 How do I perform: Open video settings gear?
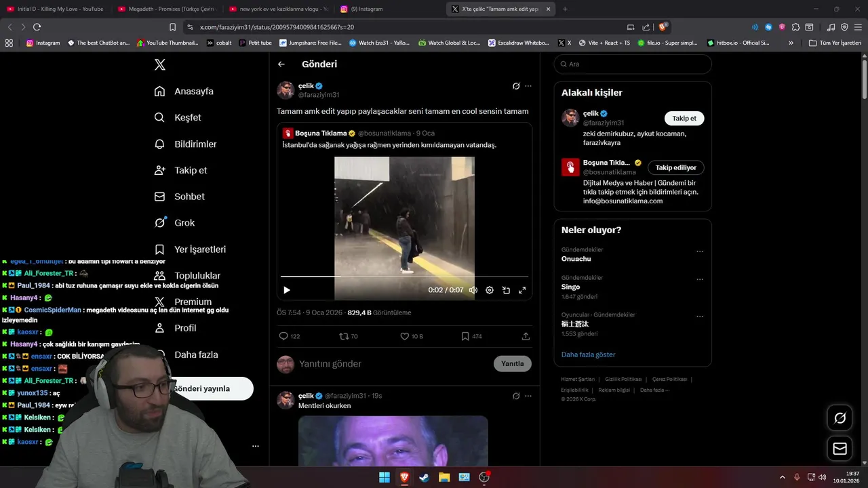point(490,290)
